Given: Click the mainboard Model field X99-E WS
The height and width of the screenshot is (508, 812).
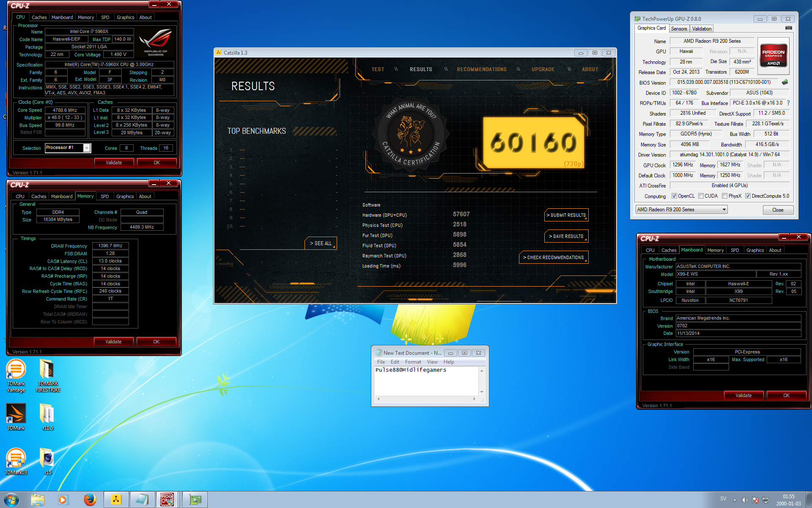Looking at the screenshot, I should point(716,274).
